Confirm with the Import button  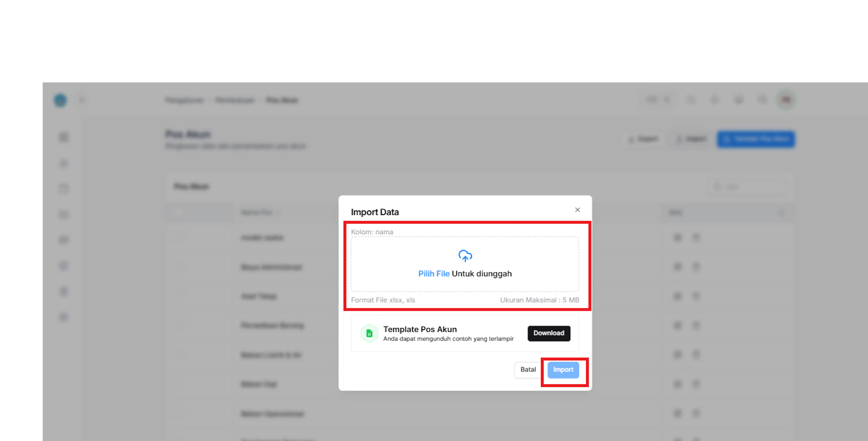click(x=563, y=370)
